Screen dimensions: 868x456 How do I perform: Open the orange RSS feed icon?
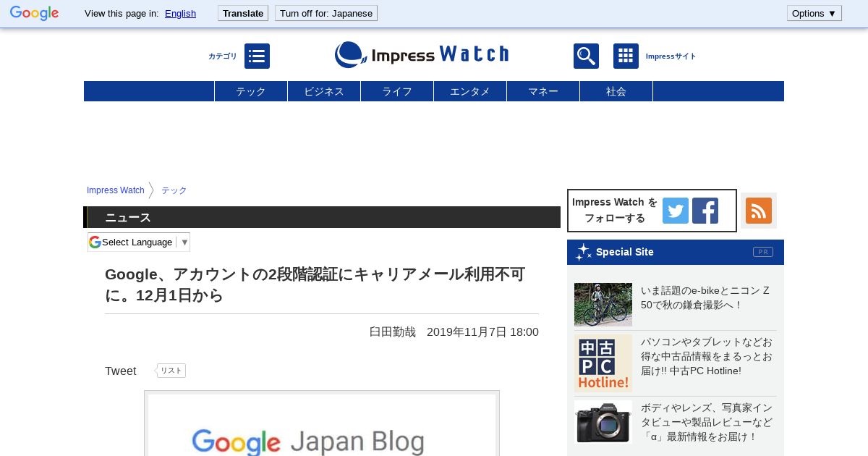(759, 211)
